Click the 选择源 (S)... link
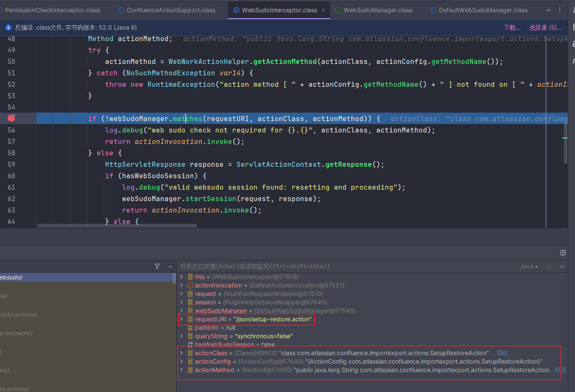Viewport: 575px width, 392px height. [x=545, y=28]
